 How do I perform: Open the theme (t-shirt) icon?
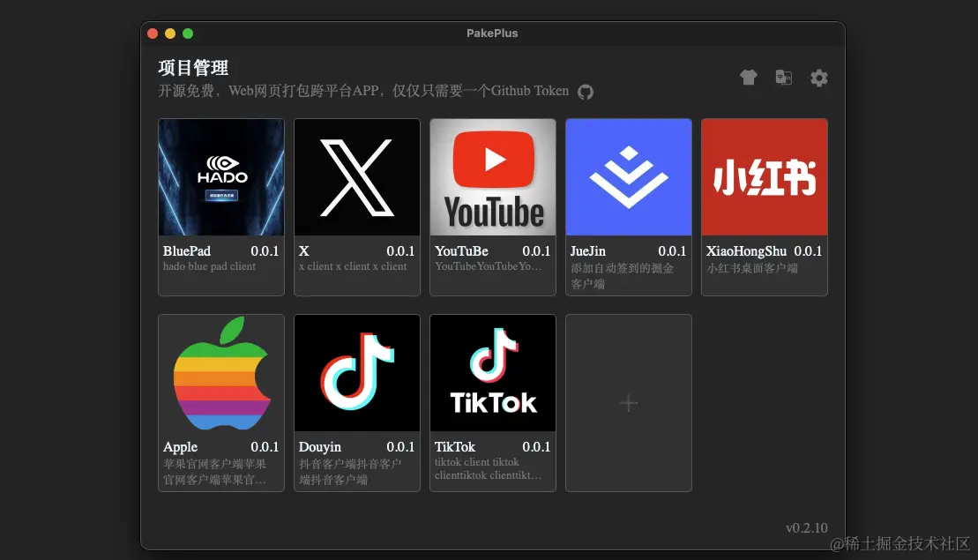coord(749,78)
